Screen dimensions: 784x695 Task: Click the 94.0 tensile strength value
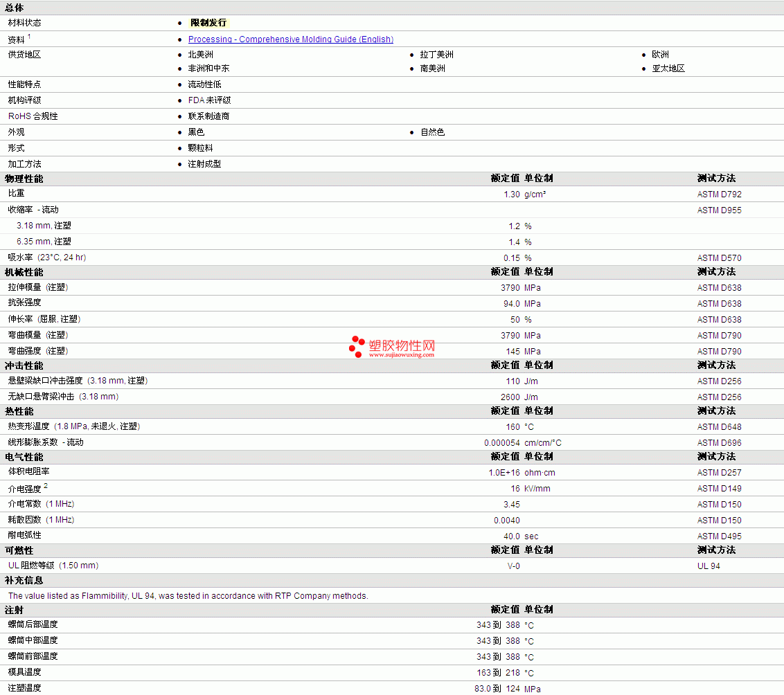tap(512, 304)
